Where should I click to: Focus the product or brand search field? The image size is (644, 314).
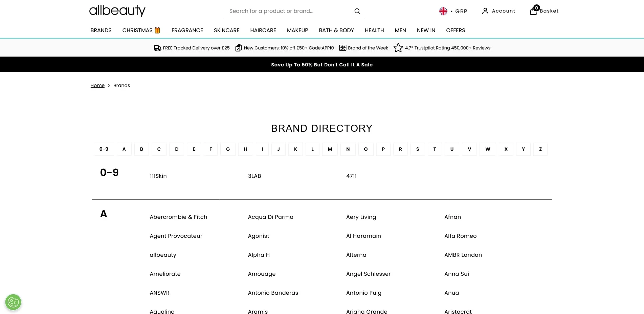click(x=288, y=11)
